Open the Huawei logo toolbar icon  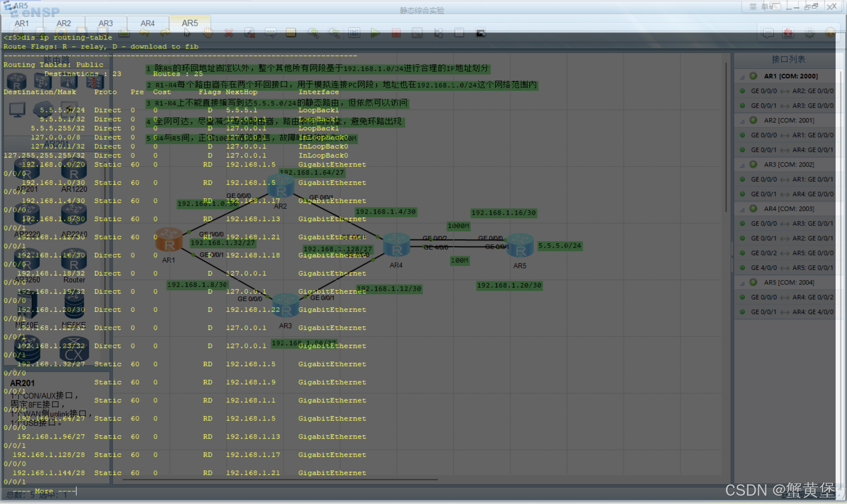click(788, 33)
